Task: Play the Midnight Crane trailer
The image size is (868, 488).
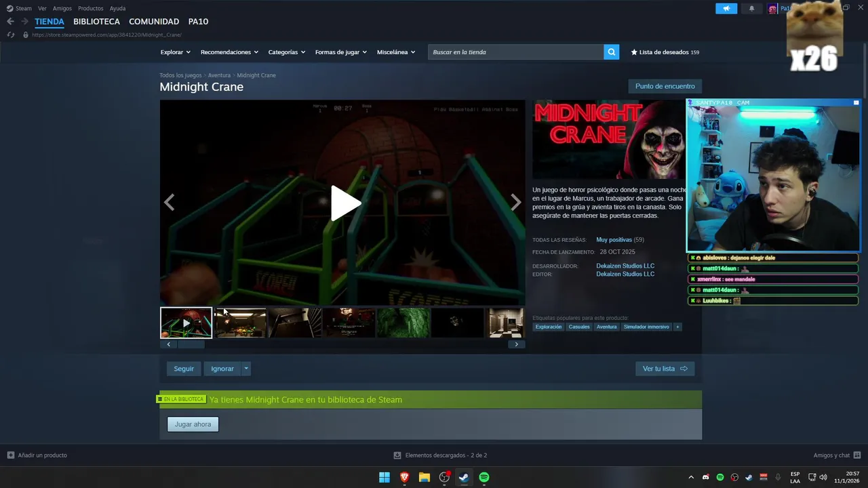Action: 345,203
